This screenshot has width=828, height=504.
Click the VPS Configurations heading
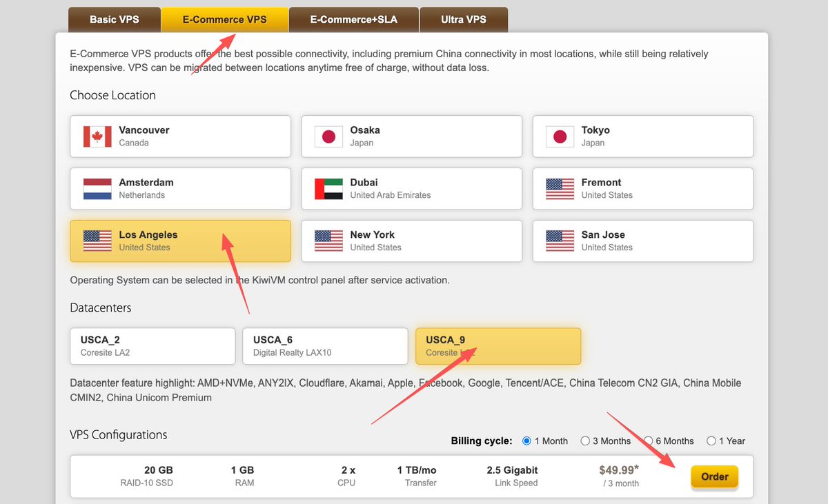(x=119, y=435)
